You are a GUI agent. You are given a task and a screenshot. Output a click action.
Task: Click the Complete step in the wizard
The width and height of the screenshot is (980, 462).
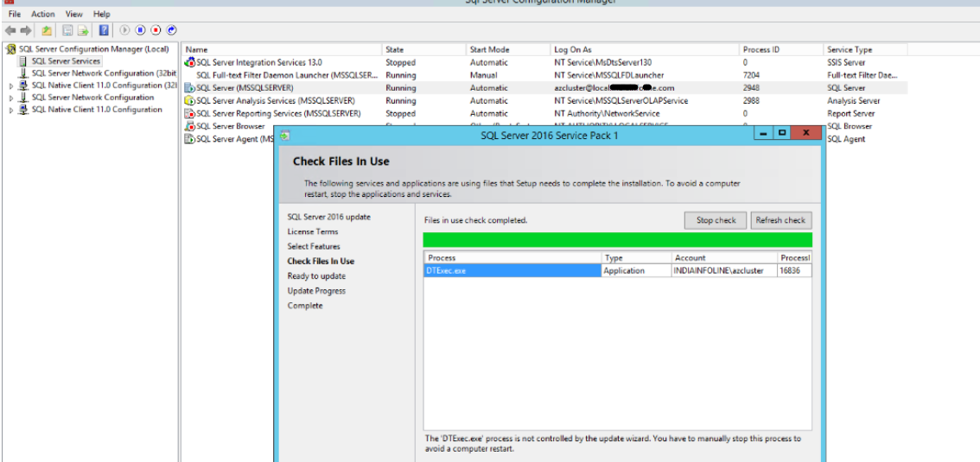click(305, 306)
